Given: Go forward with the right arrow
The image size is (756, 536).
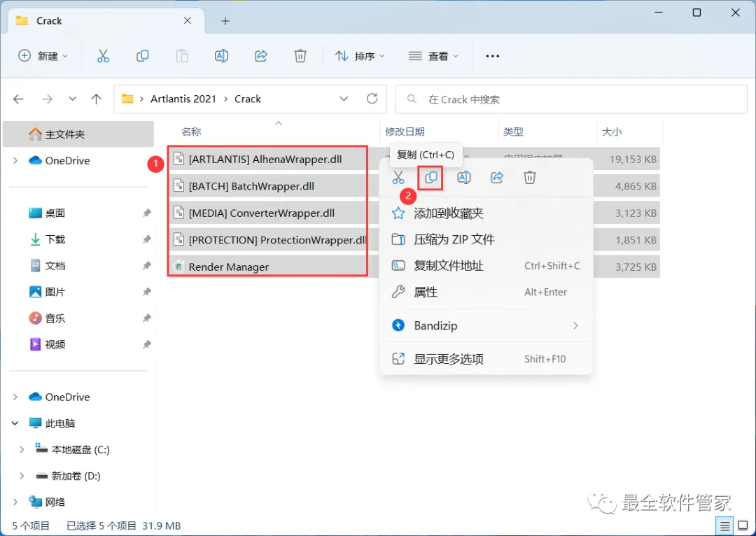Looking at the screenshot, I should point(47,99).
